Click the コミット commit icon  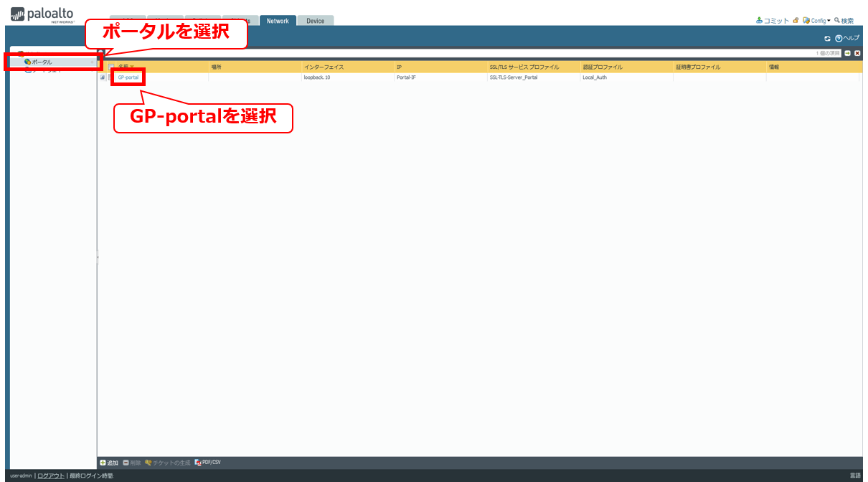tap(759, 20)
